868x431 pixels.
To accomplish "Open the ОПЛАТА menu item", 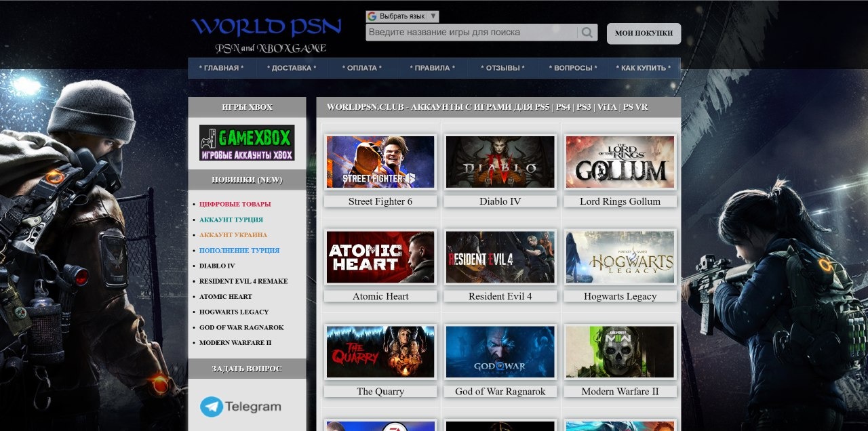I will (362, 68).
